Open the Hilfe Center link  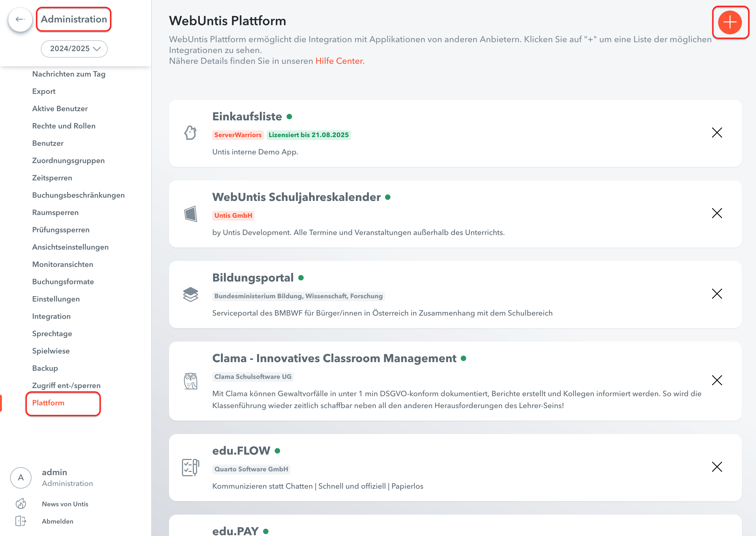pos(339,61)
